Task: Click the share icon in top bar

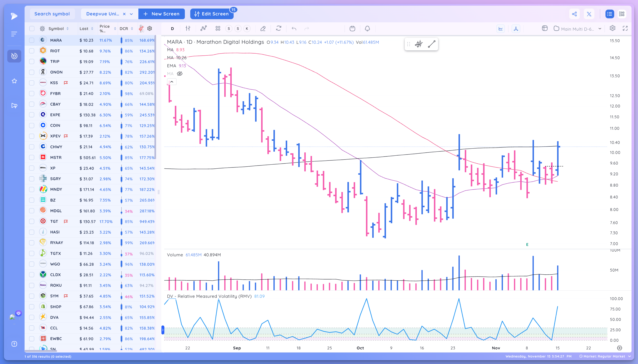Action: 574,14
